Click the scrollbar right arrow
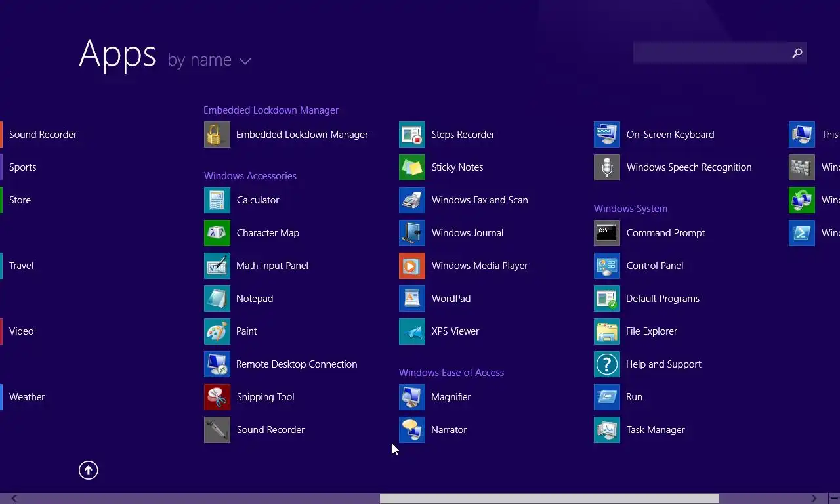840x504 pixels. (x=814, y=499)
